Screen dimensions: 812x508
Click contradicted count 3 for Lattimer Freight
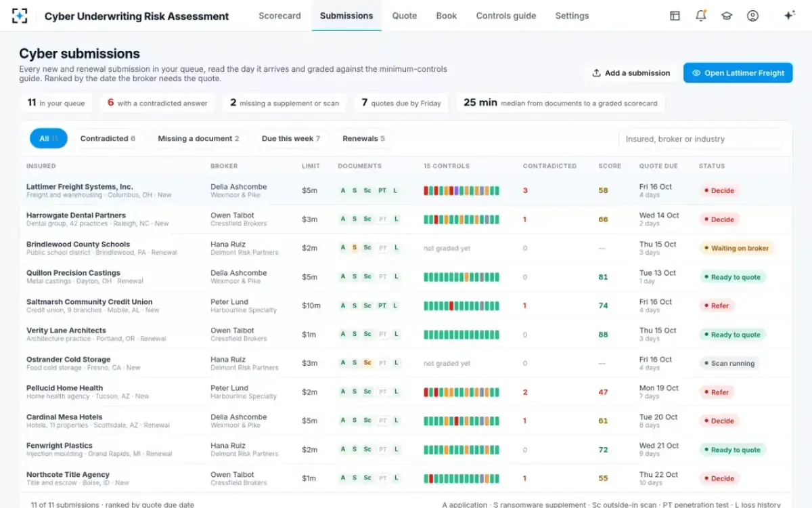click(x=525, y=191)
